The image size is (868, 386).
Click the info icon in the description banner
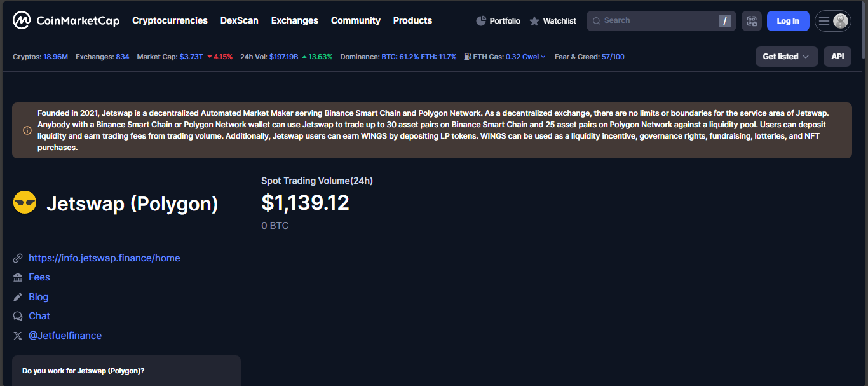[x=27, y=130]
